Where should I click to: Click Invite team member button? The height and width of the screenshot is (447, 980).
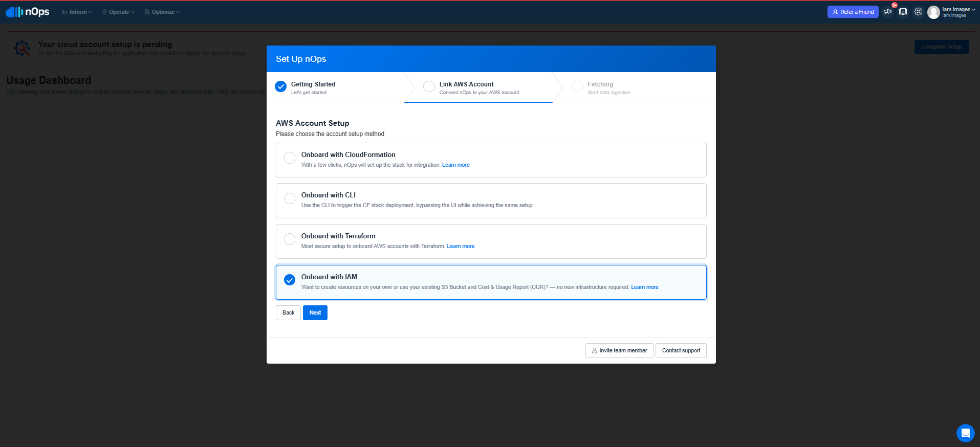(619, 350)
